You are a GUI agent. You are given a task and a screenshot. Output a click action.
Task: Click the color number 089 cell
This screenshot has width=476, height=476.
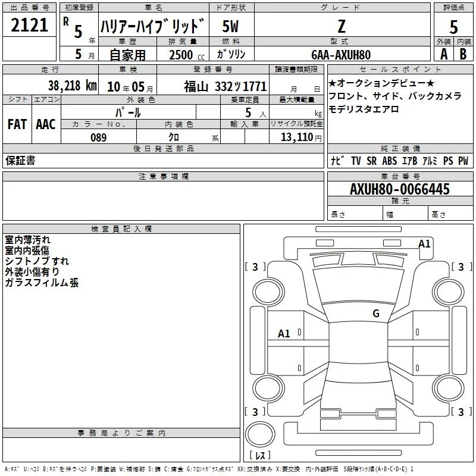click(x=99, y=137)
